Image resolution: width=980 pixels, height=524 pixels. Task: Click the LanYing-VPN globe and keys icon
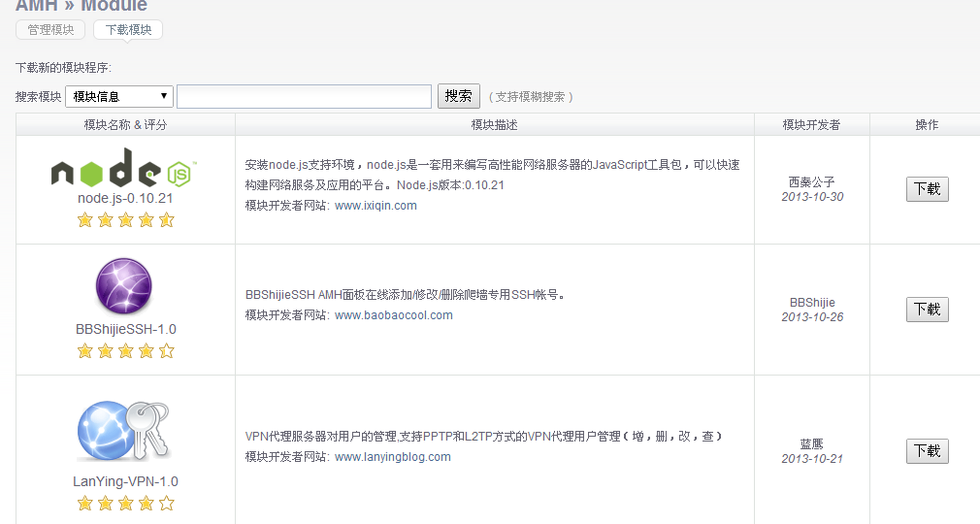click(x=124, y=430)
